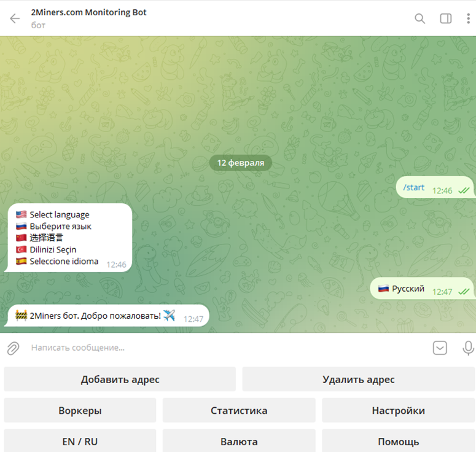Click the Select language message line

pos(60,214)
